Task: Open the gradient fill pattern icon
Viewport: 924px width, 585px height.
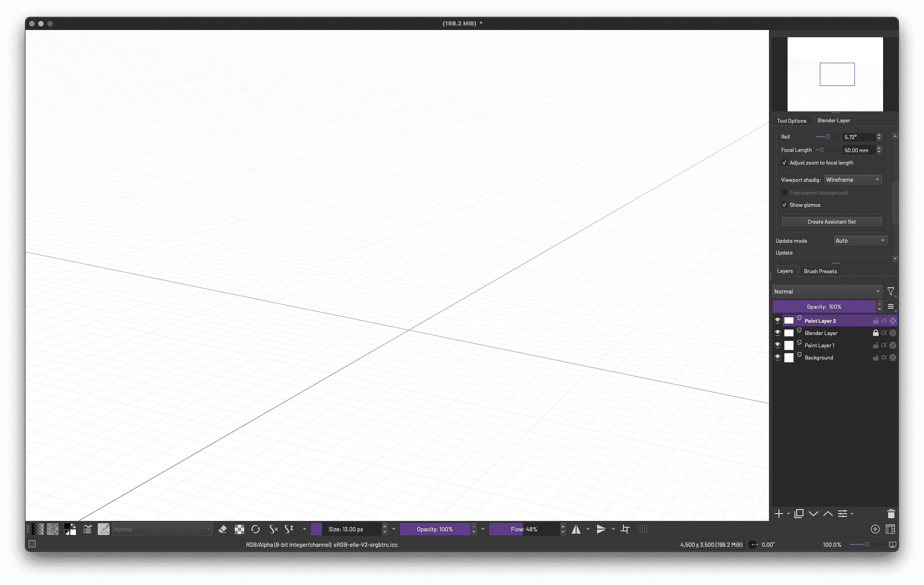Action: tap(38, 529)
